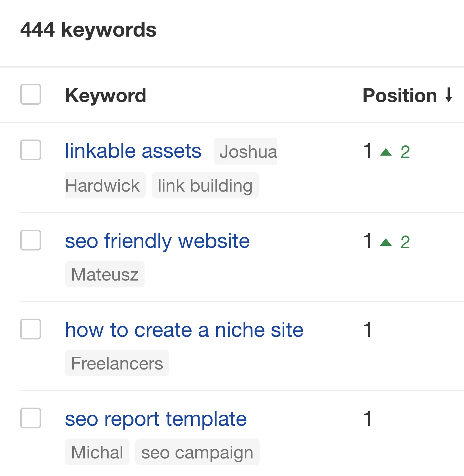Click the sort arrow next to Position header
This screenshot has width=464, height=476.
(448, 95)
